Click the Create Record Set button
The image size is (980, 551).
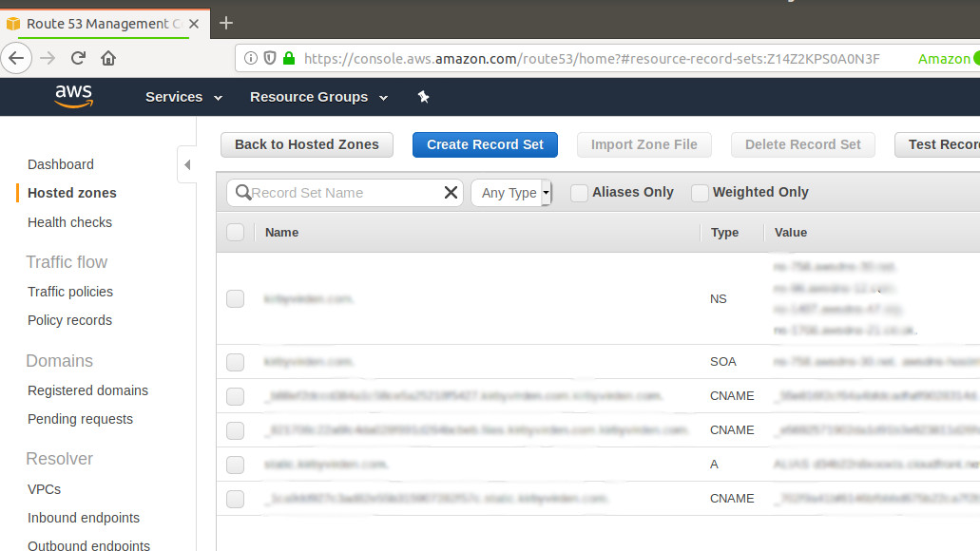[485, 144]
